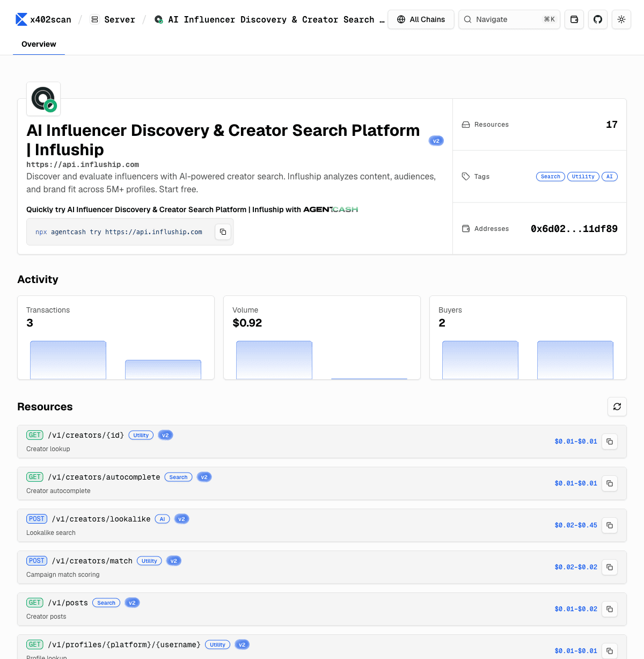
Task: Copy the /v1/creators/lookalike resource URL
Action: pyautogui.click(x=610, y=525)
